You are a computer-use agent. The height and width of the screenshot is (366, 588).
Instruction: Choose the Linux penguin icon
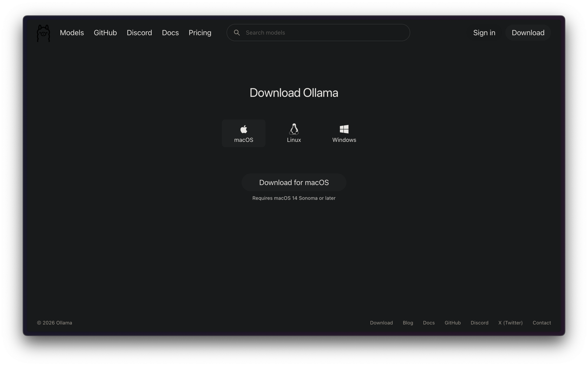[x=294, y=129]
